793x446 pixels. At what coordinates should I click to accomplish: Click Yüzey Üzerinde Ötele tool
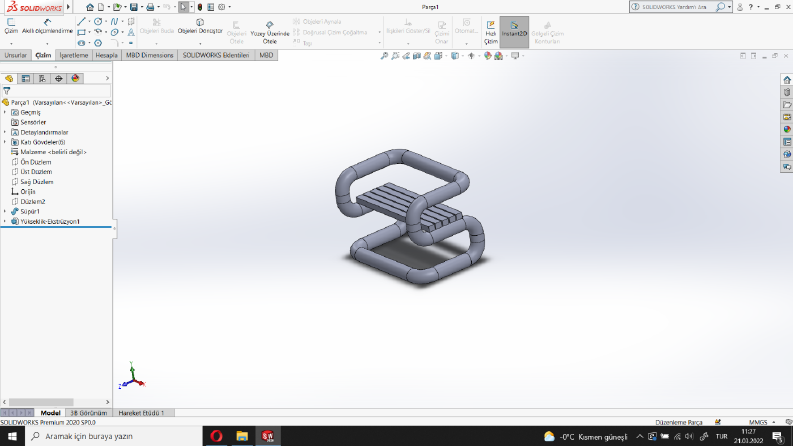coord(270,32)
